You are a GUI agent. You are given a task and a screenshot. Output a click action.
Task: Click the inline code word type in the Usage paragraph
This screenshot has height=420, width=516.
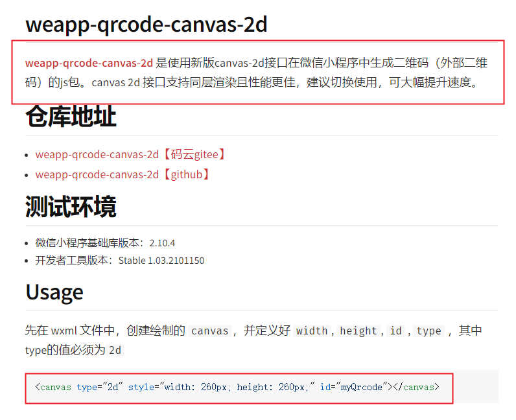428,331
